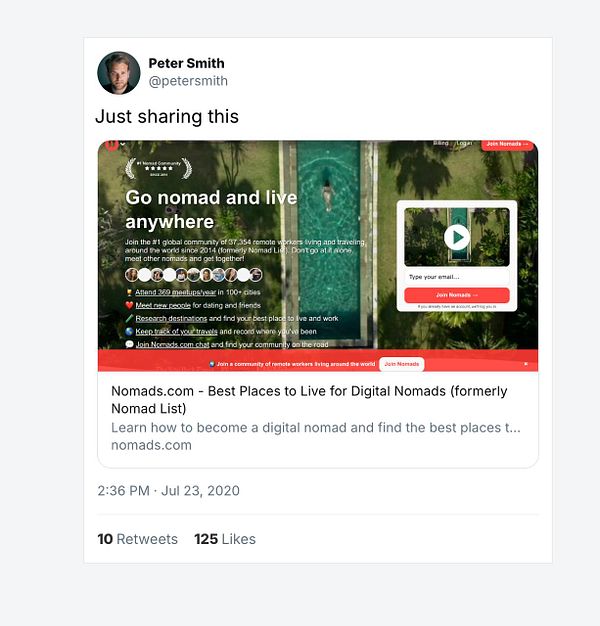Viewport: 600px width, 626px height.
Task: Click the '2:36 PM · Jul 23, 2020' timestamp
Action: point(168,491)
